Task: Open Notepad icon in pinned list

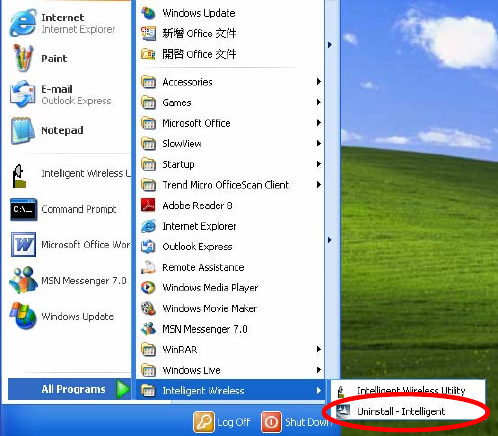Action: pos(23,130)
